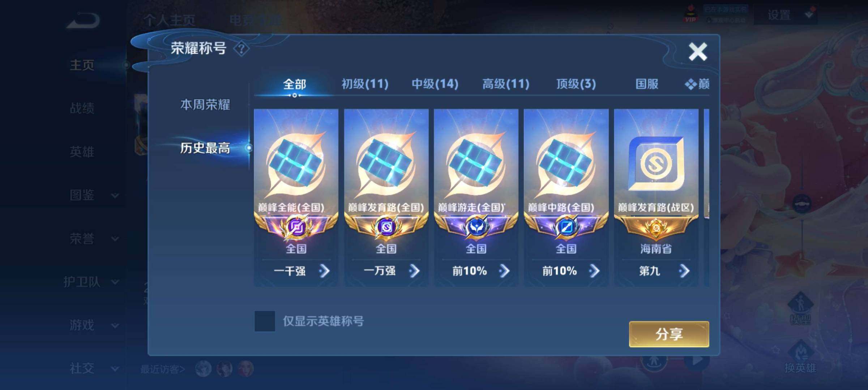The height and width of the screenshot is (390, 868).
Task: Click the 巅峰中路(全国) emblem icon
Action: point(566,227)
